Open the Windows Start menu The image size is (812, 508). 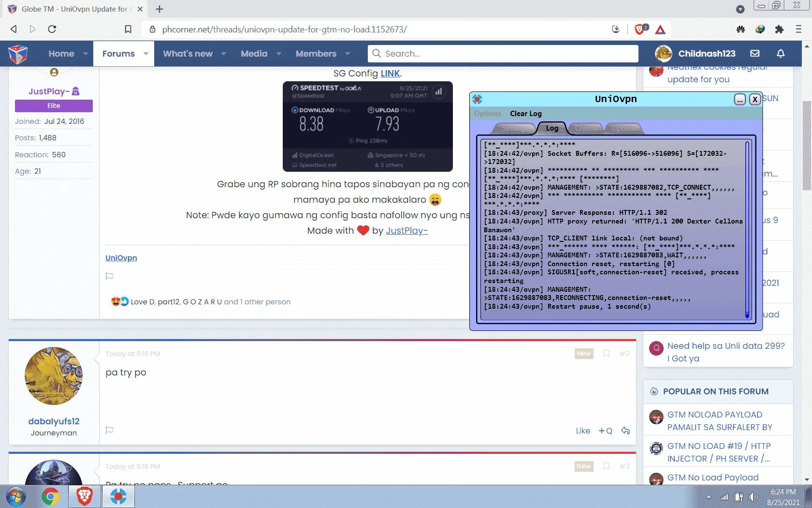point(16,496)
